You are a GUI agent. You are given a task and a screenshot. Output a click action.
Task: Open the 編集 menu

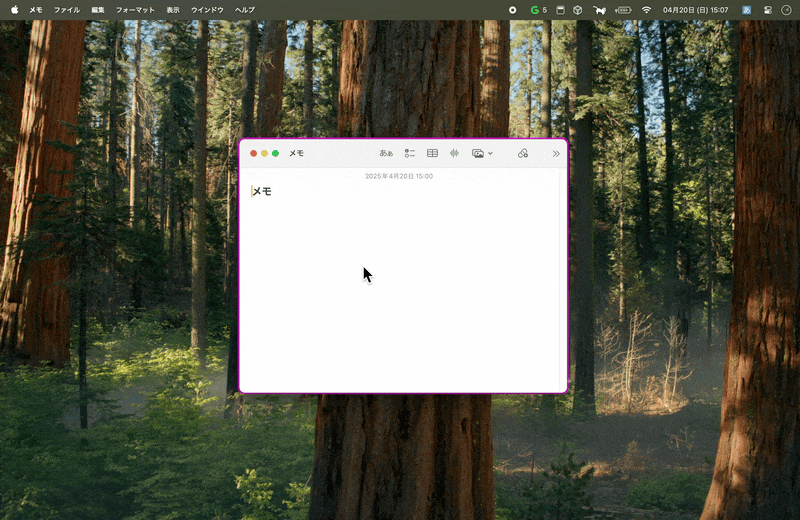click(97, 10)
